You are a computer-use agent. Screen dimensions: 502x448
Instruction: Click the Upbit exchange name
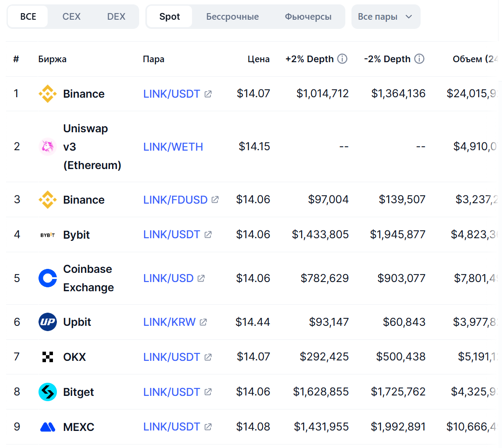(77, 322)
